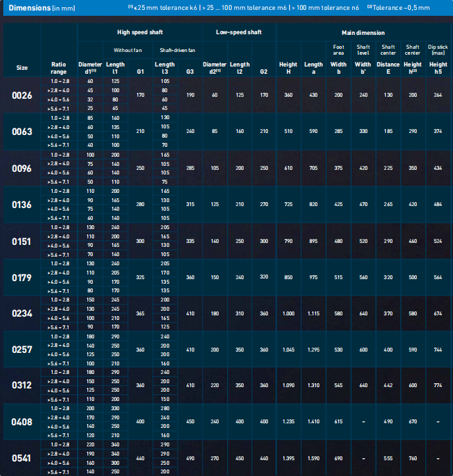Select the size 0234 row label
Viewport: 453px width, 476px height.
tap(22, 313)
